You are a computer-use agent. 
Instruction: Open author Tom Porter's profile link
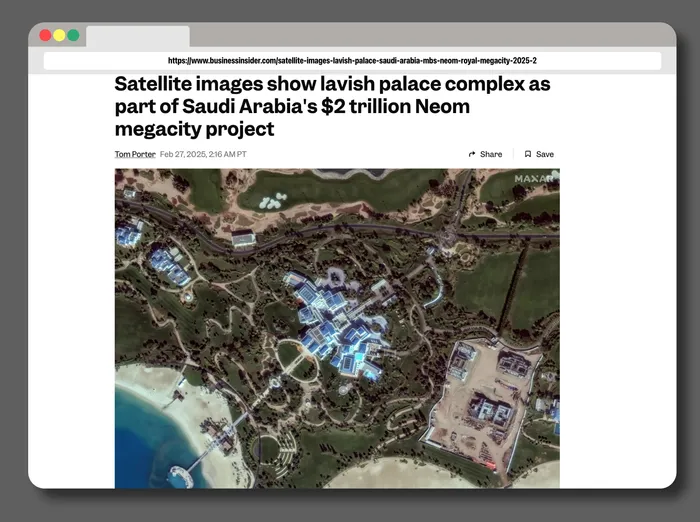135,155
